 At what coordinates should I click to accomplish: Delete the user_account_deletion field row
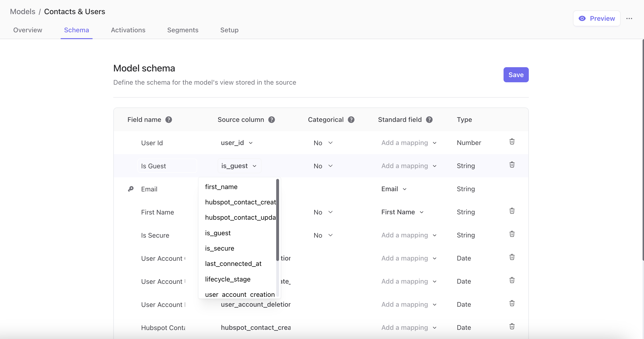pyautogui.click(x=512, y=303)
